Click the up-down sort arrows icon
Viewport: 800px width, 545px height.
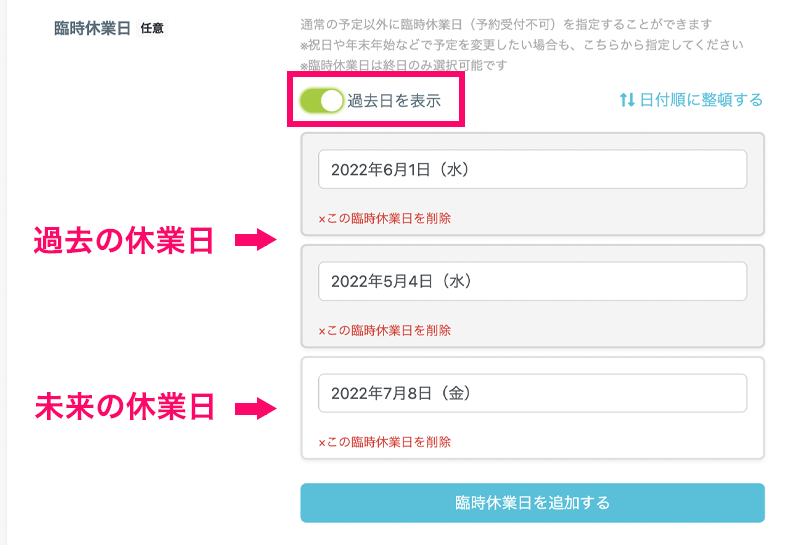point(627,100)
